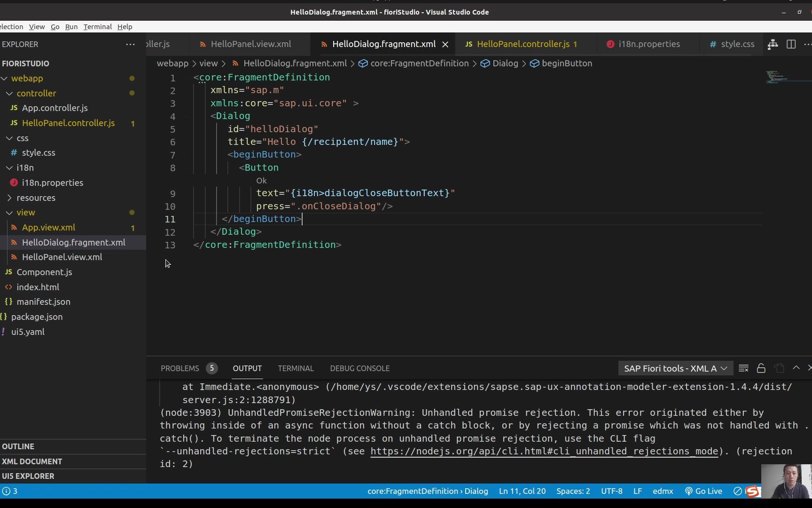The width and height of the screenshot is (812, 508).
Task: Change end of line sequence LF
Action: coord(637,491)
